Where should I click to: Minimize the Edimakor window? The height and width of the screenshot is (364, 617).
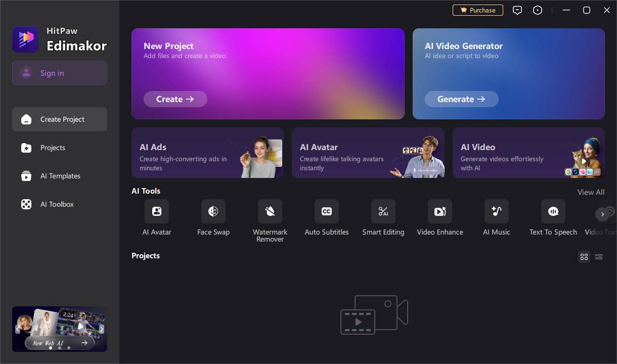(566, 10)
